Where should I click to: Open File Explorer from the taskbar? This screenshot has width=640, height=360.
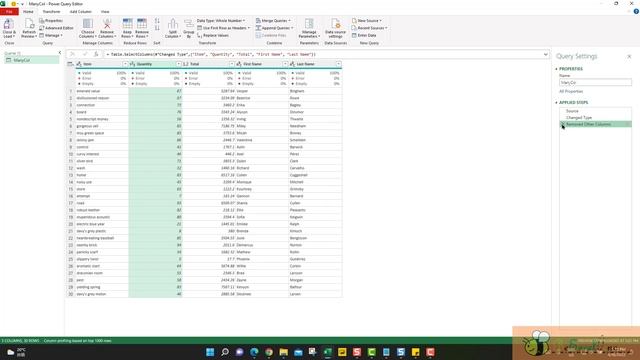(283, 352)
